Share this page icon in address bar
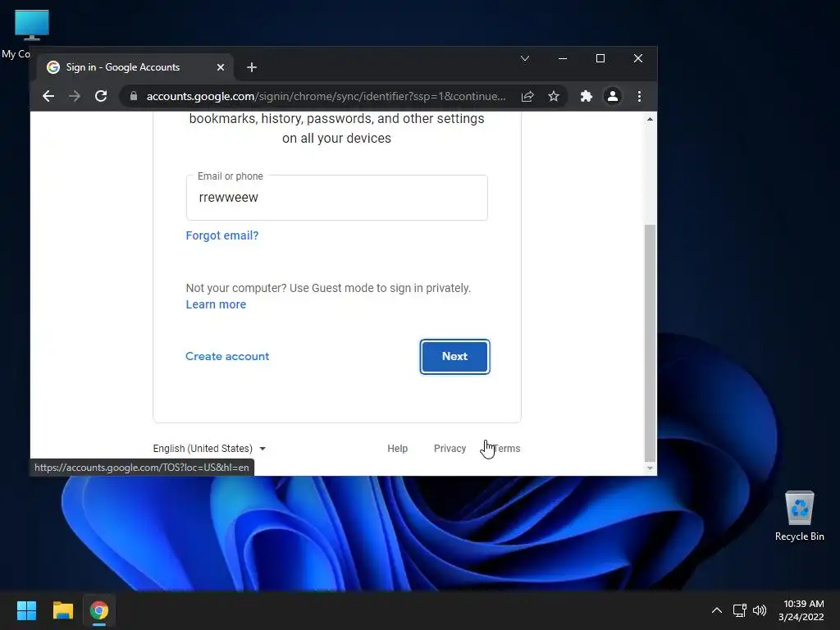The image size is (840, 630). point(527,97)
